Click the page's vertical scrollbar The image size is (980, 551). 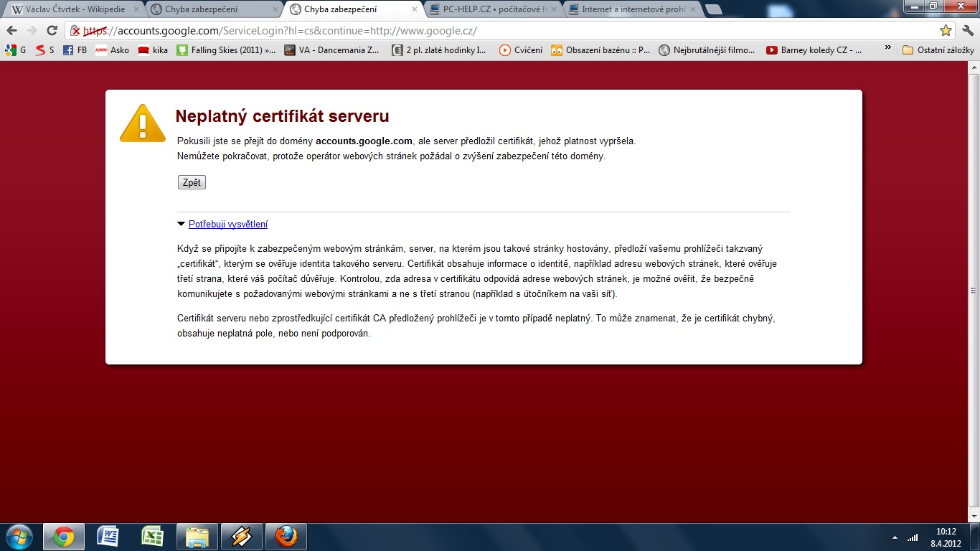point(974,291)
